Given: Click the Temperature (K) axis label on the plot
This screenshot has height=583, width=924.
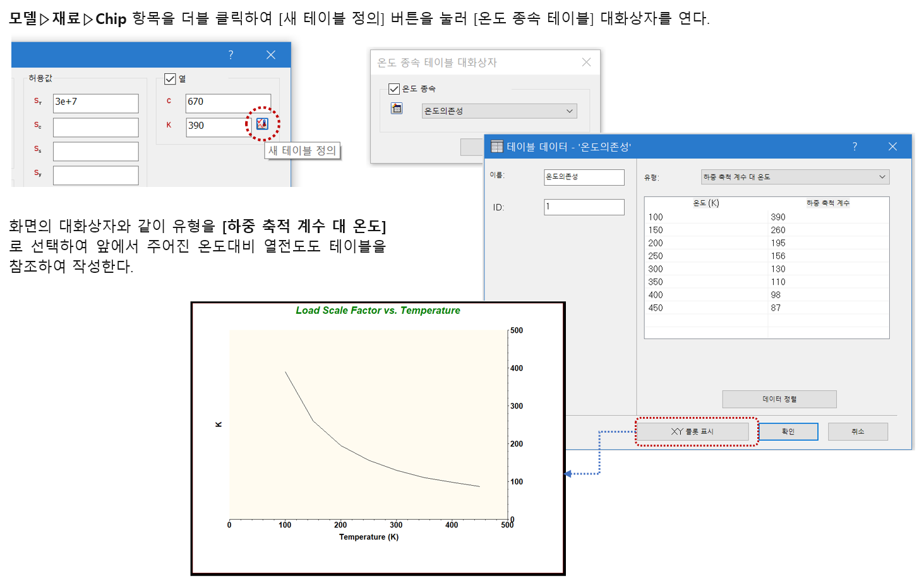Looking at the screenshot, I should click(x=369, y=537).
